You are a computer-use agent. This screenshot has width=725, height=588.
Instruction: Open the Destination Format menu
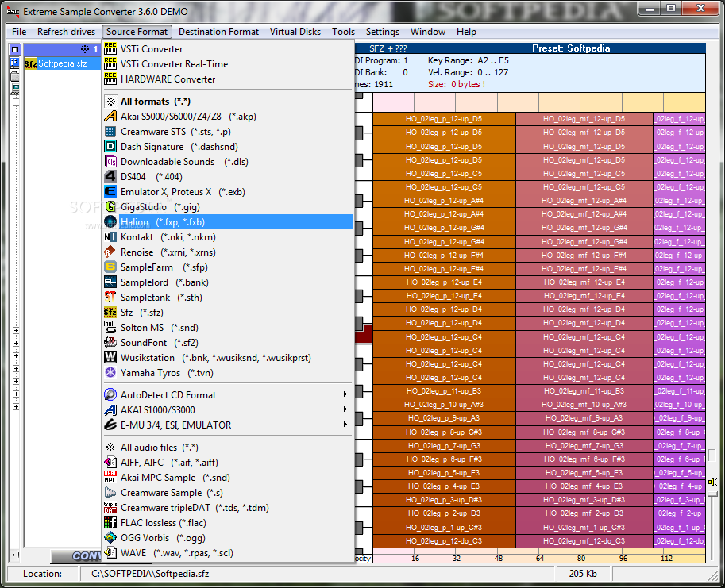tap(218, 32)
